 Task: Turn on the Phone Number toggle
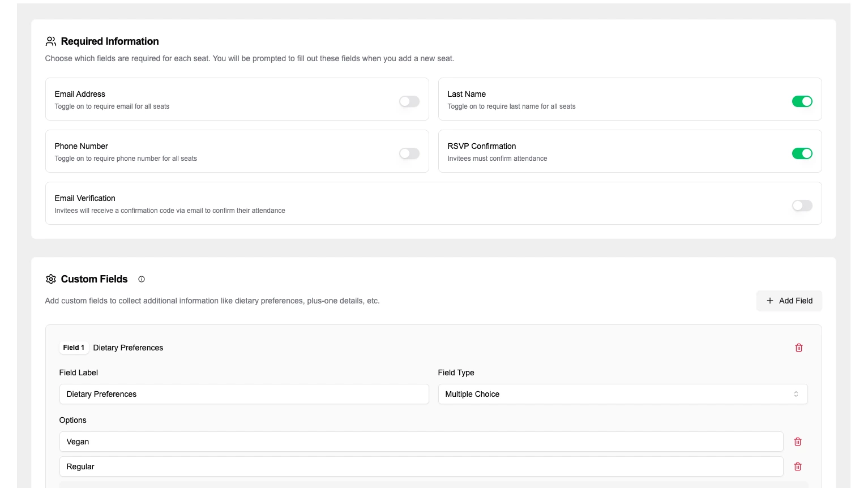[x=409, y=153]
